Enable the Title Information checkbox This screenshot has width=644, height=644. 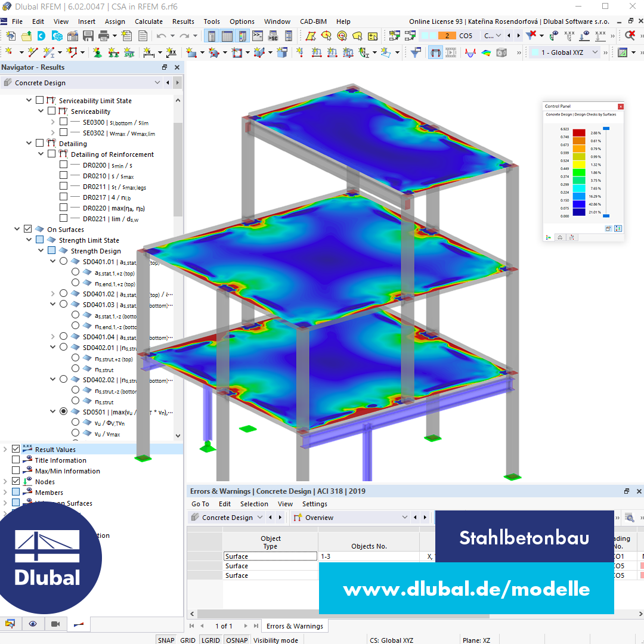pyautogui.click(x=16, y=460)
